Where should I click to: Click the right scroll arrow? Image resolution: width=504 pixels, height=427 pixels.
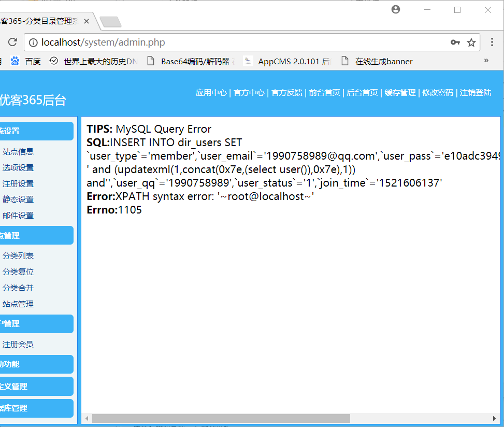tap(495, 418)
